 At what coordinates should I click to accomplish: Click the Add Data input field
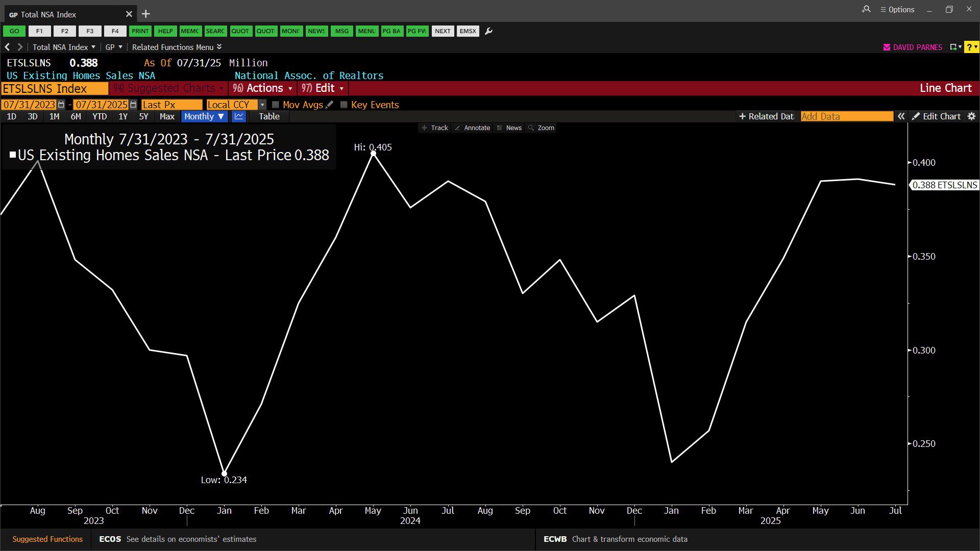point(846,116)
